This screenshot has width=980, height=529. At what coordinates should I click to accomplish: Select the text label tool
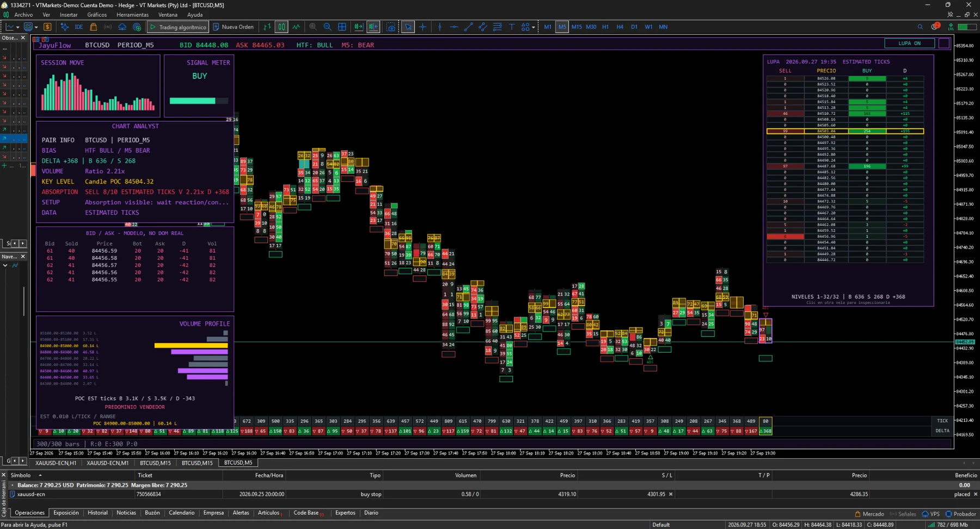(x=512, y=27)
